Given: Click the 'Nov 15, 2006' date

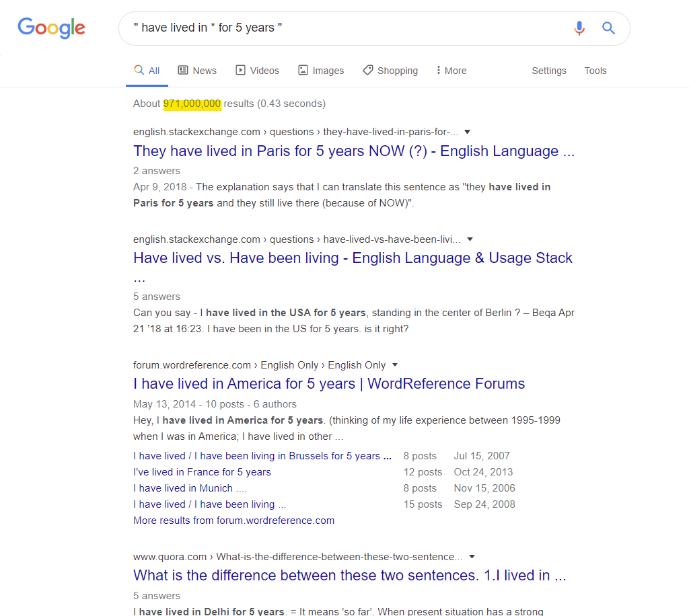Looking at the screenshot, I should [x=484, y=488].
